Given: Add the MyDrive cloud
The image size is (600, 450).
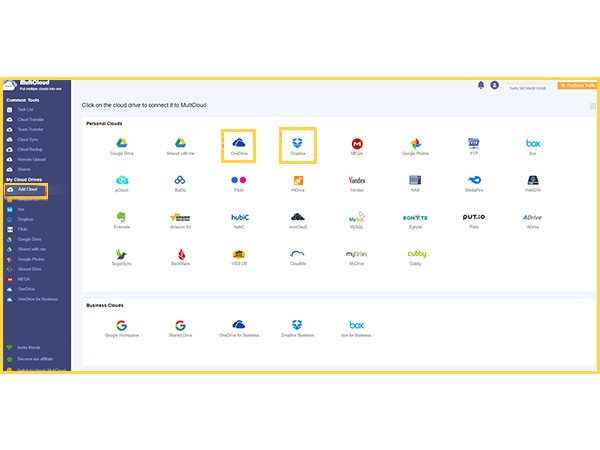Looking at the screenshot, I should (x=357, y=257).
